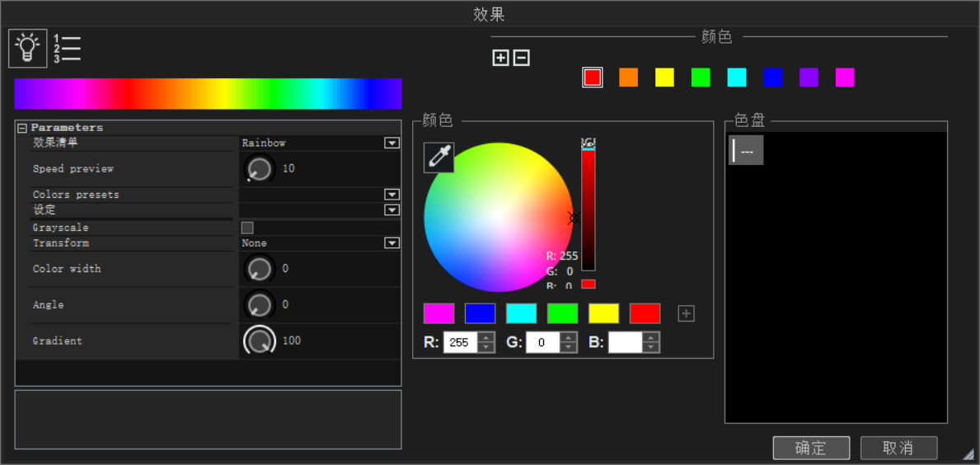Select the orange color swatch in top row
The width and height of the screenshot is (980, 465).
(628, 77)
